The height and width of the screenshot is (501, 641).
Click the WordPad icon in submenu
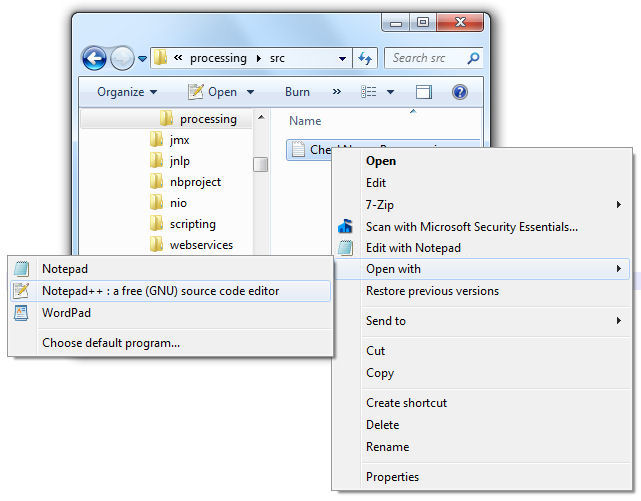[x=21, y=313]
